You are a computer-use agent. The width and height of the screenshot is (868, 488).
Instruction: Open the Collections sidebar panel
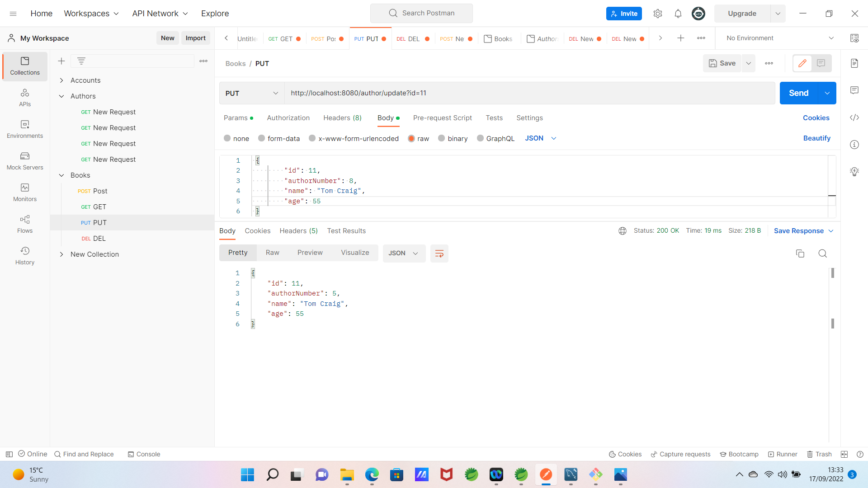coord(25,66)
